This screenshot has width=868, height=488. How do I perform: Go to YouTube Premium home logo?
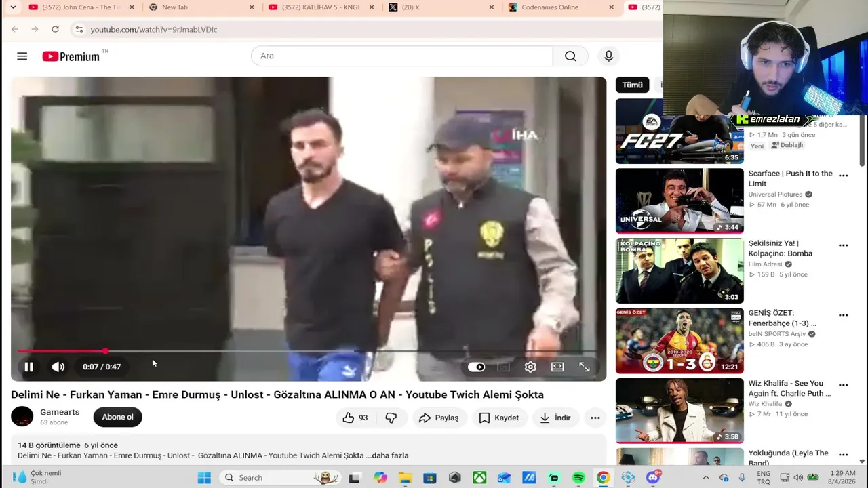point(71,56)
